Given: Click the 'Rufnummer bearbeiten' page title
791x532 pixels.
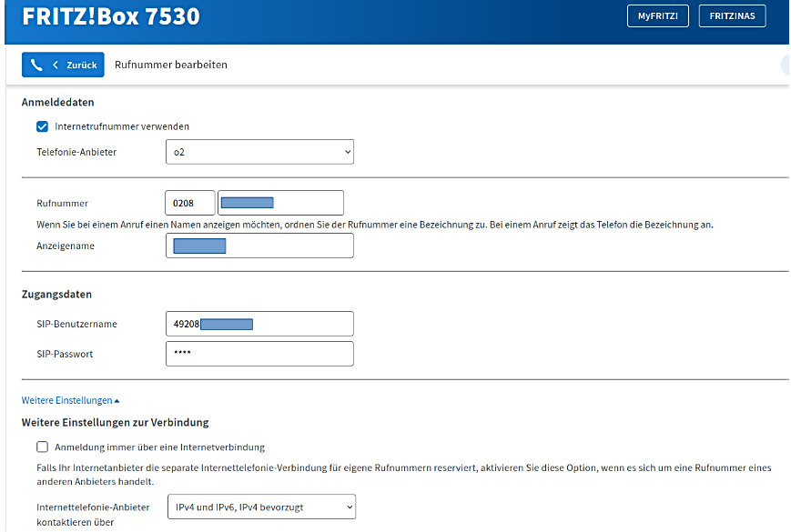Looking at the screenshot, I should [171, 65].
